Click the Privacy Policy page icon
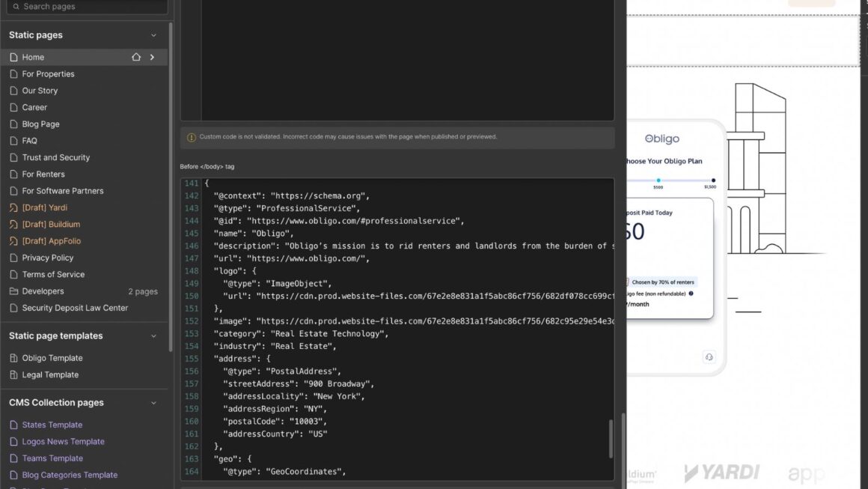The width and height of the screenshot is (868, 489). click(x=13, y=258)
